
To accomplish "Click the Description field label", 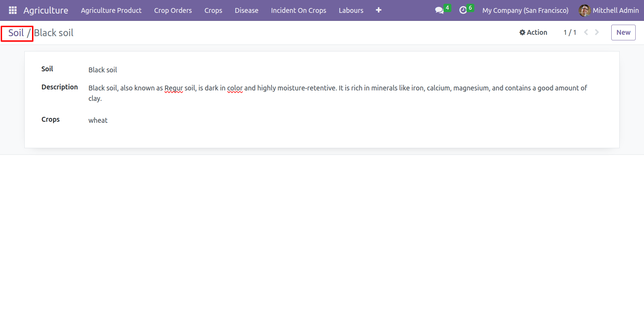I will pos(60,87).
